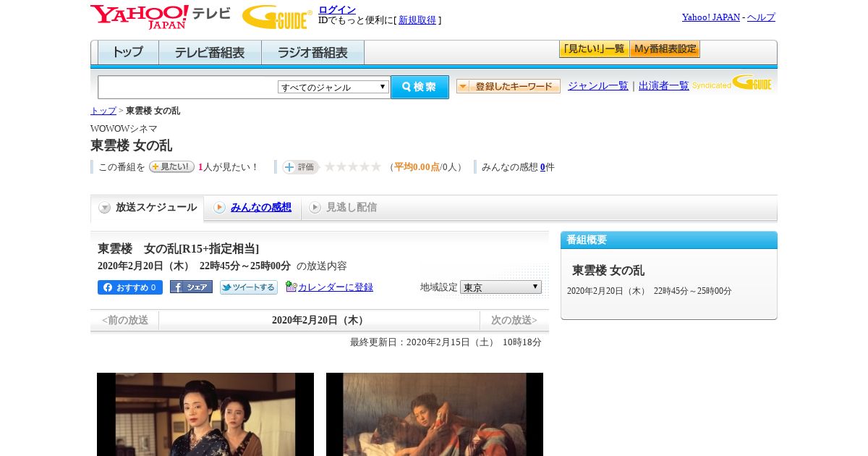Switch to the テレビ番組表 tab
868x456 pixels.
[x=210, y=53]
